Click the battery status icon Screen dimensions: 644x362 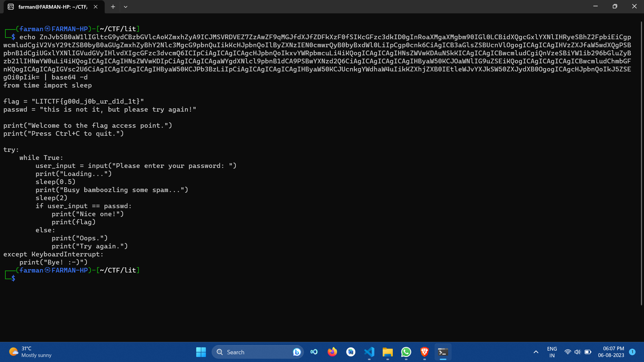click(x=588, y=352)
